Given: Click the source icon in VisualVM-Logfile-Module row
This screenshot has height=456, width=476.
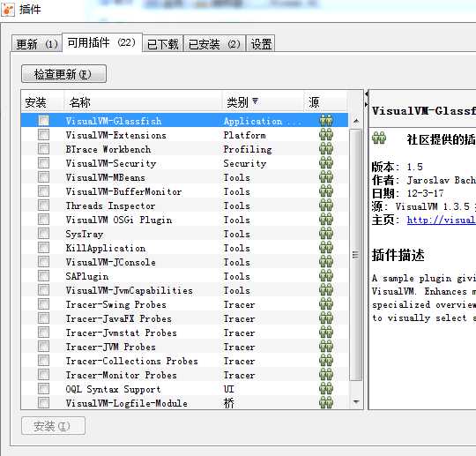Looking at the screenshot, I should click(x=326, y=403).
